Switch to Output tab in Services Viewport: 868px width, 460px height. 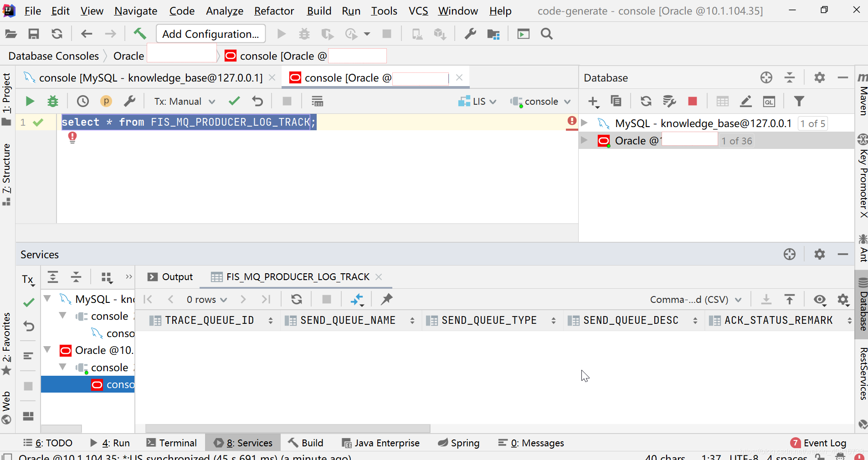(170, 277)
